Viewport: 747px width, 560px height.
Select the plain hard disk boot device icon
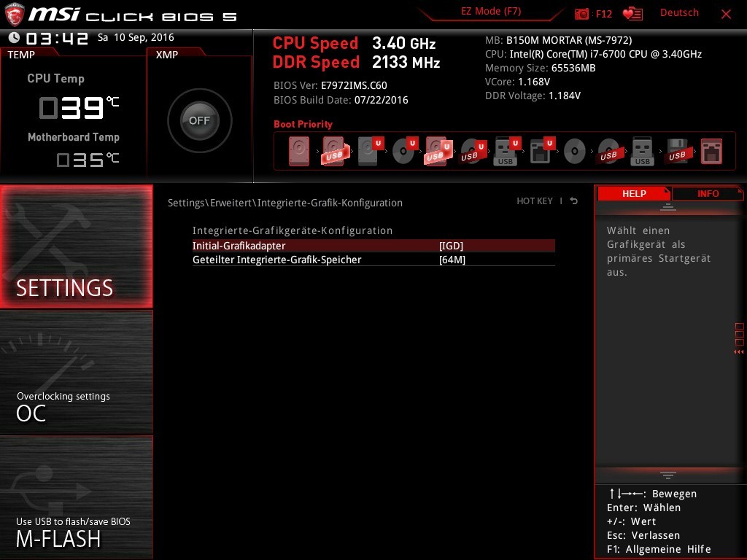click(298, 152)
